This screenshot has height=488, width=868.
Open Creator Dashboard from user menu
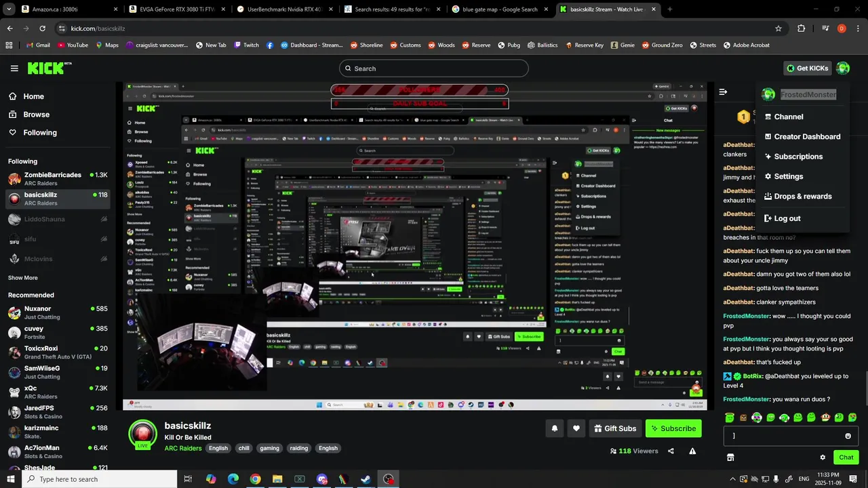[803, 136]
